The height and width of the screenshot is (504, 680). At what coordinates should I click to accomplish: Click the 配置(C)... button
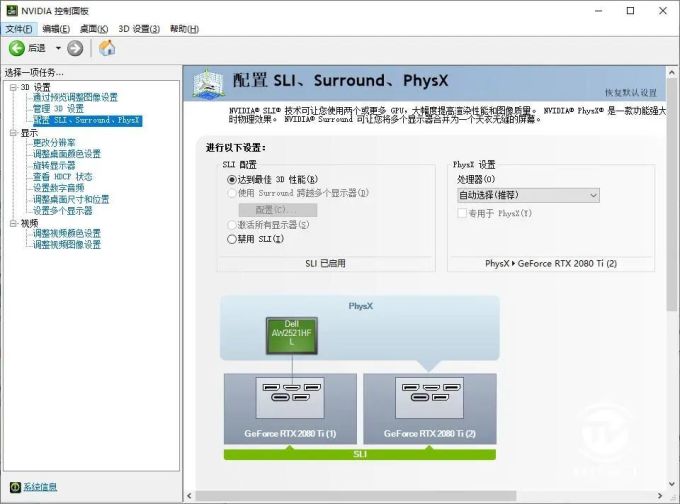278,209
